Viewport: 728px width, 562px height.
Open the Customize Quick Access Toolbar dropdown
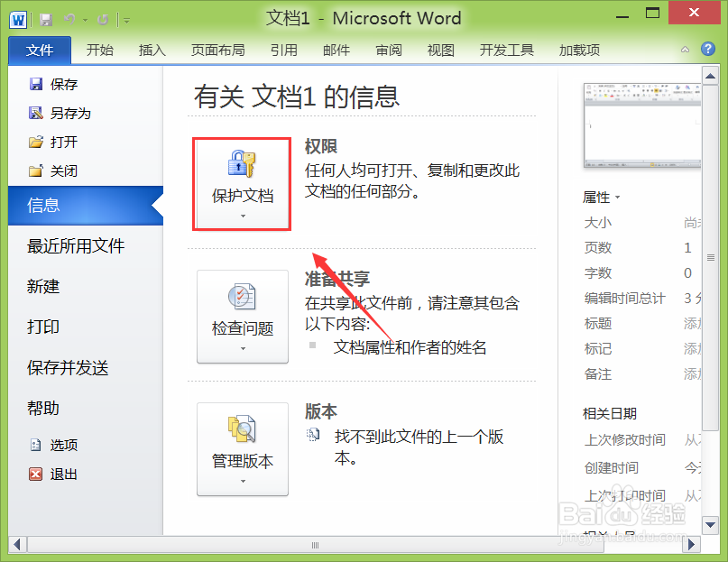coord(127,21)
